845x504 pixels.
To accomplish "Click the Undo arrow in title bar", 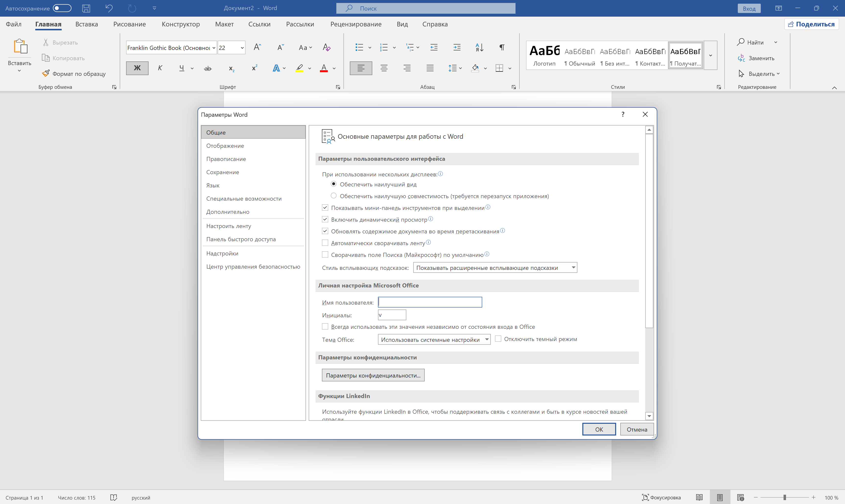I will click(109, 8).
